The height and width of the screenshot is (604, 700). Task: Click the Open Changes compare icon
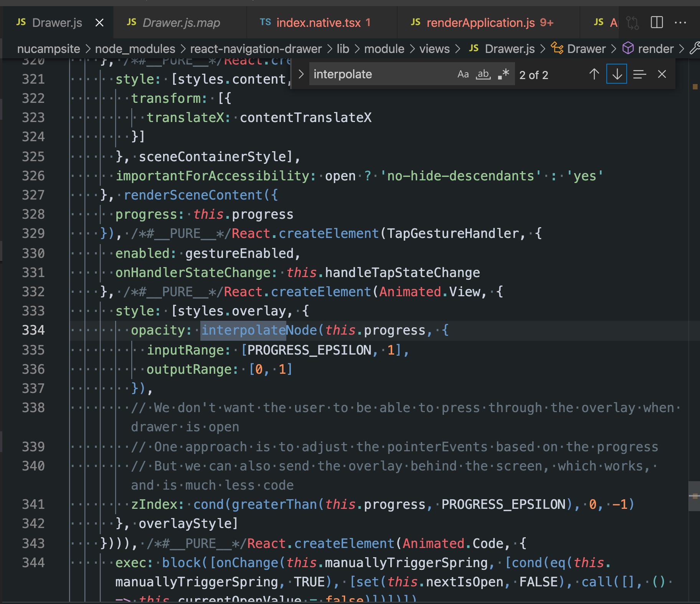[x=632, y=23]
